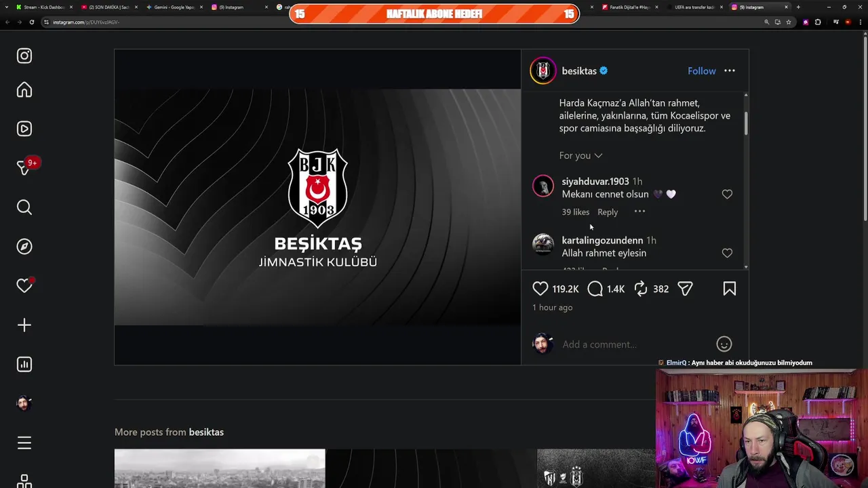Image resolution: width=868 pixels, height=488 pixels.
Task: Open besiktas username link in post header
Action: point(579,70)
